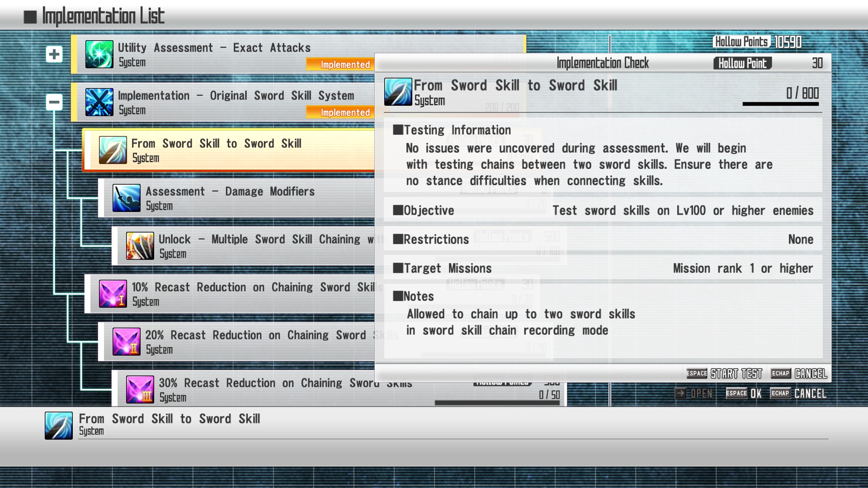Click the 10% Recast Reduction icon
The width and height of the screenshot is (868, 488).
pos(113,294)
